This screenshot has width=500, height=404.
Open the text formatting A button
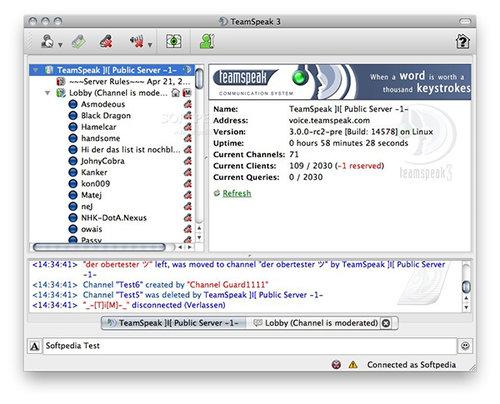point(35,346)
